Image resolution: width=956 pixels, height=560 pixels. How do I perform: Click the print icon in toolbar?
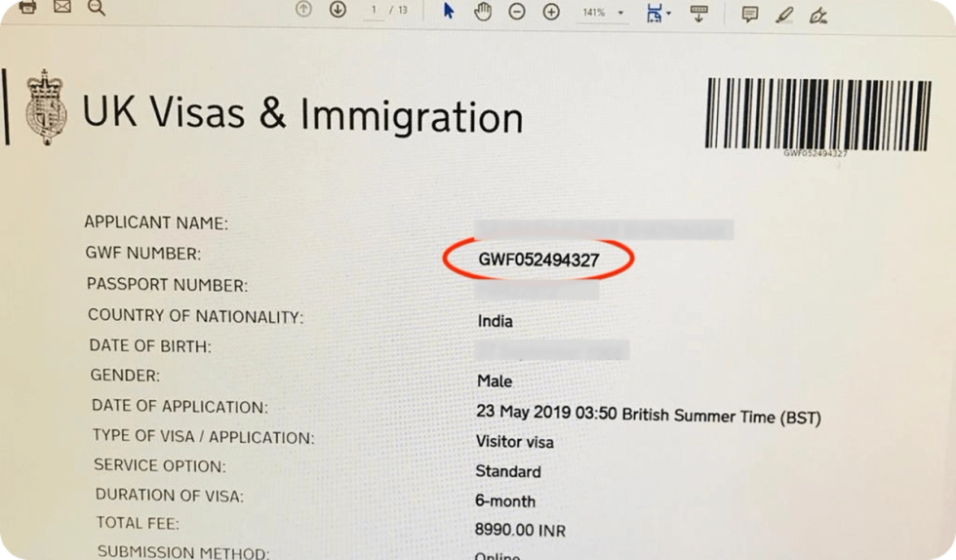coord(27,8)
